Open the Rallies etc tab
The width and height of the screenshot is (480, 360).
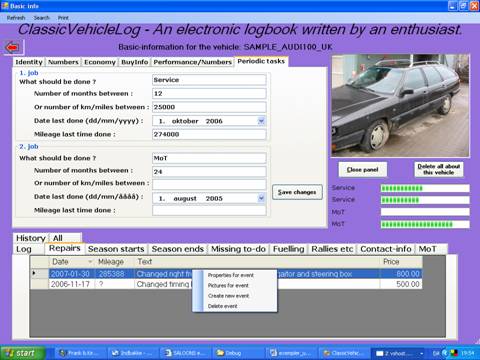[x=332, y=249]
